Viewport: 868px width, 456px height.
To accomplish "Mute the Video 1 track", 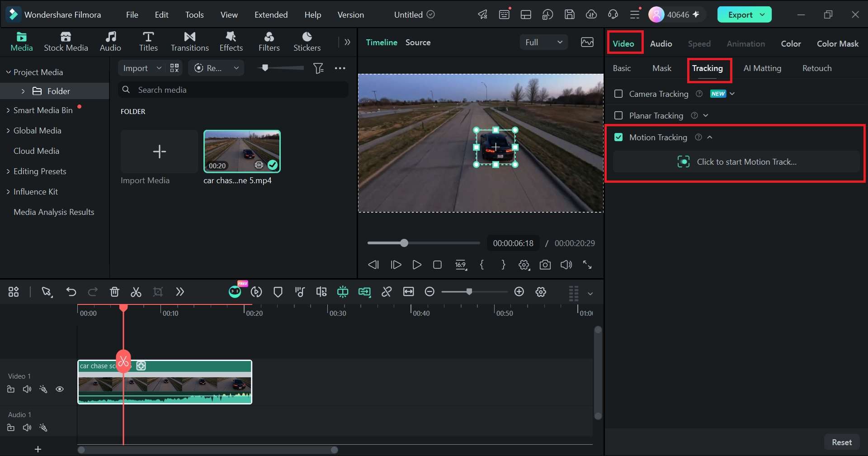I will 27,389.
